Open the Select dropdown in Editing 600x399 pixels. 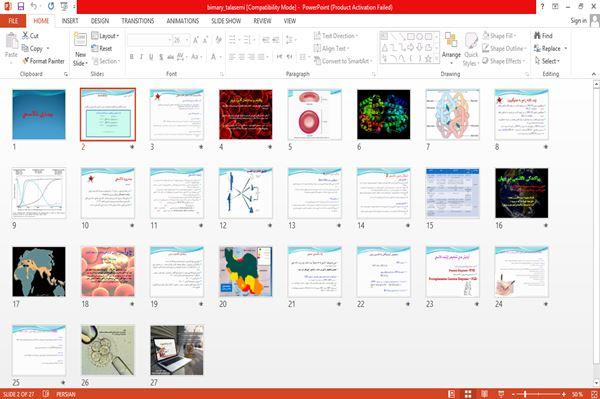point(547,61)
